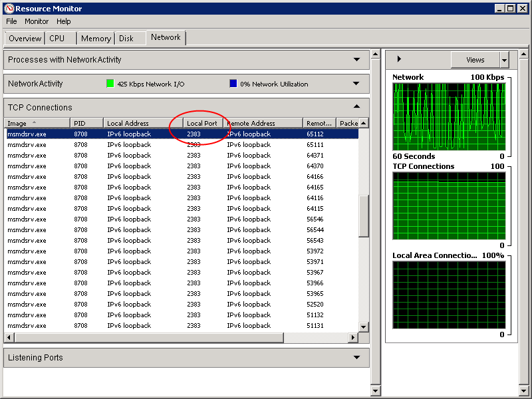The image size is (532, 399).
Task: Select connection row with remote port 64371
Action: point(182,156)
